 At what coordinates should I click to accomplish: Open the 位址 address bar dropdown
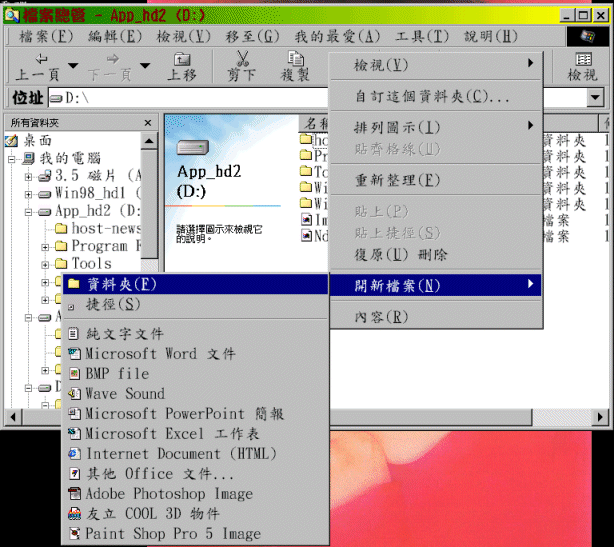point(596,98)
